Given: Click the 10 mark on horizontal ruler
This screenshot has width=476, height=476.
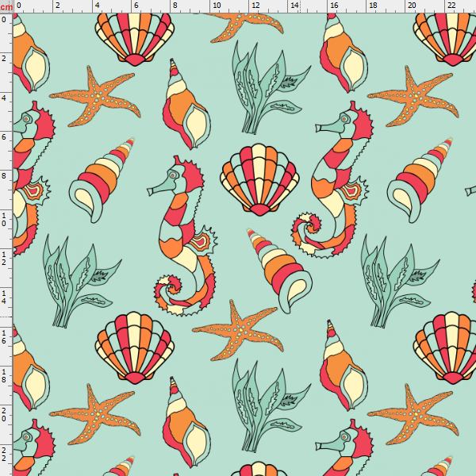Looking at the screenshot, I should click(217, 6).
